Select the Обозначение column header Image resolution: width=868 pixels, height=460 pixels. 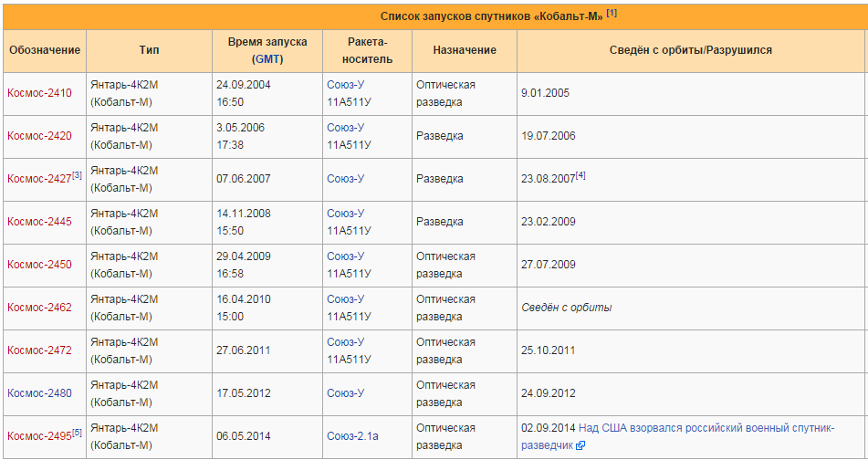click(x=45, y=50)
